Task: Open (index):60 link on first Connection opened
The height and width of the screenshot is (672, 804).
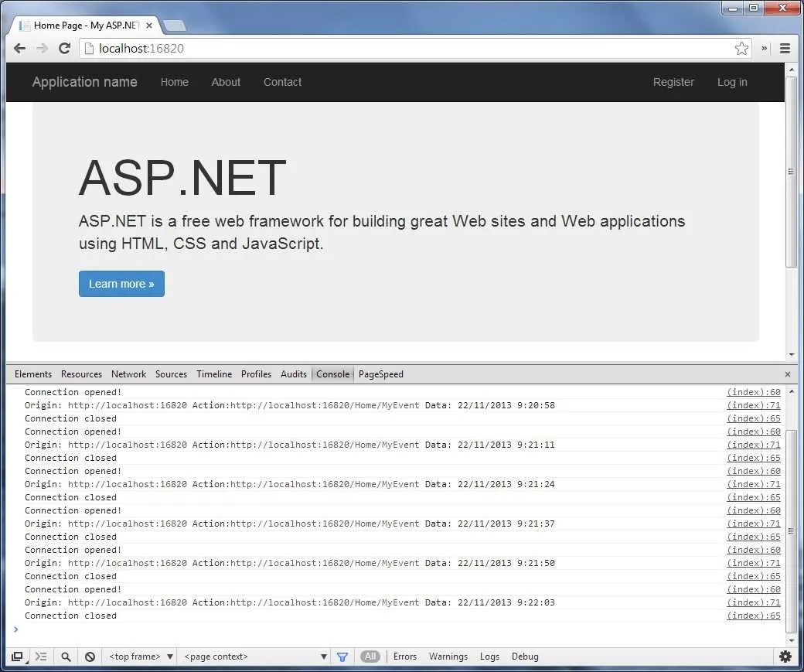Action: pyautogui.click(x=754, y=392)
